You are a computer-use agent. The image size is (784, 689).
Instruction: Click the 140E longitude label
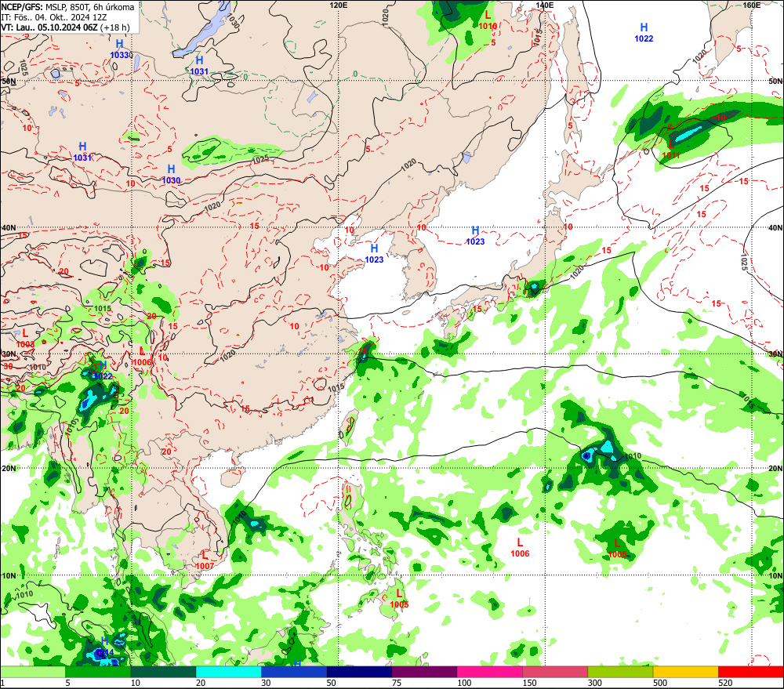pos(545,5)
